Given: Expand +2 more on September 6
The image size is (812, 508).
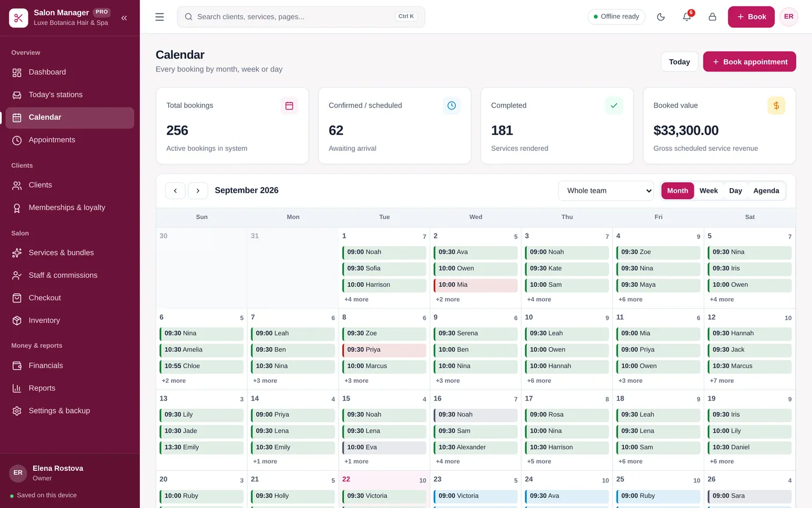Looking at the screenshot, I should (174, 381).
